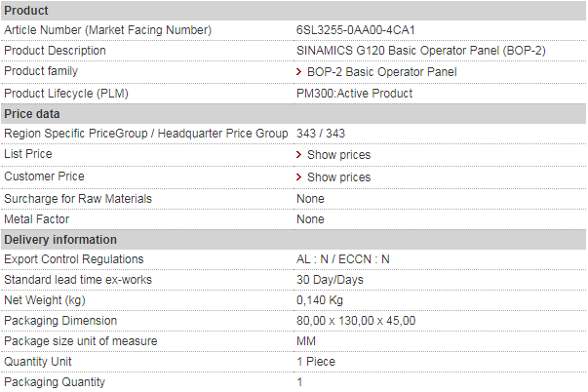Select None value for Surcharge for Raw Materials
This screenshot has height=392, width=588.
coord(310,199)
